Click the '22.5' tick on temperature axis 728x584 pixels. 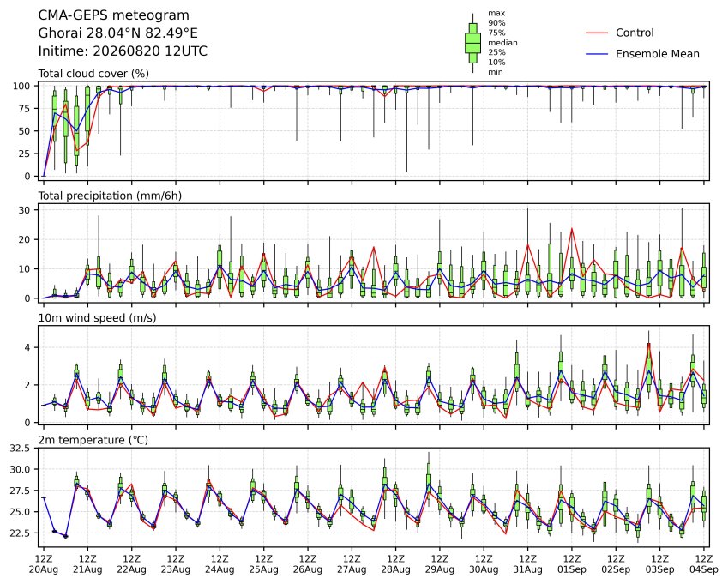pos(20,533)
